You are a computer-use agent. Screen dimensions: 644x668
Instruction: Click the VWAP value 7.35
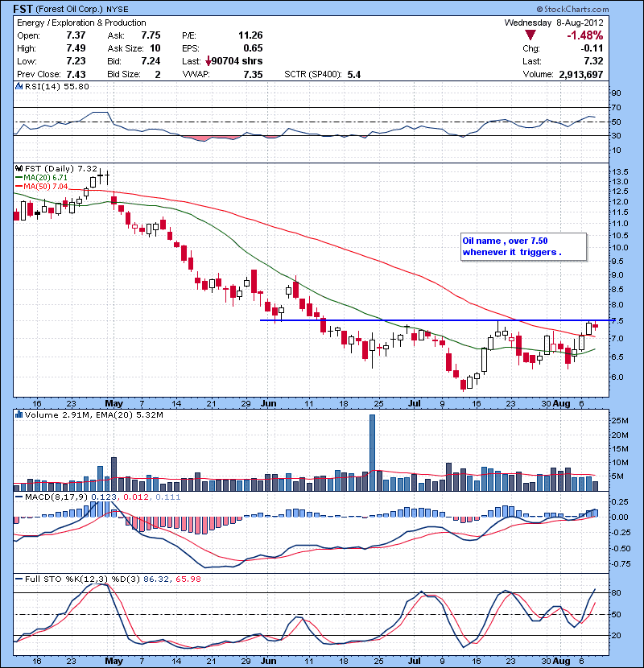pyautogui.click(x=253, y=75)
